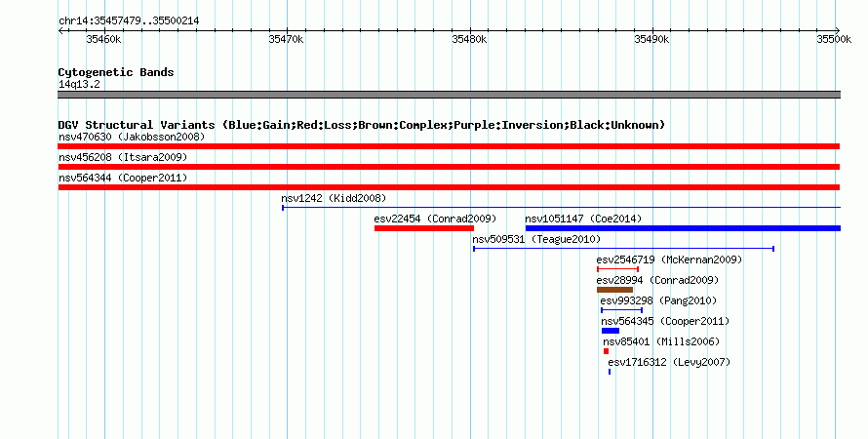Click the DGV Structural Variants track title
868x439 pixels.
[x=361, y=125]
